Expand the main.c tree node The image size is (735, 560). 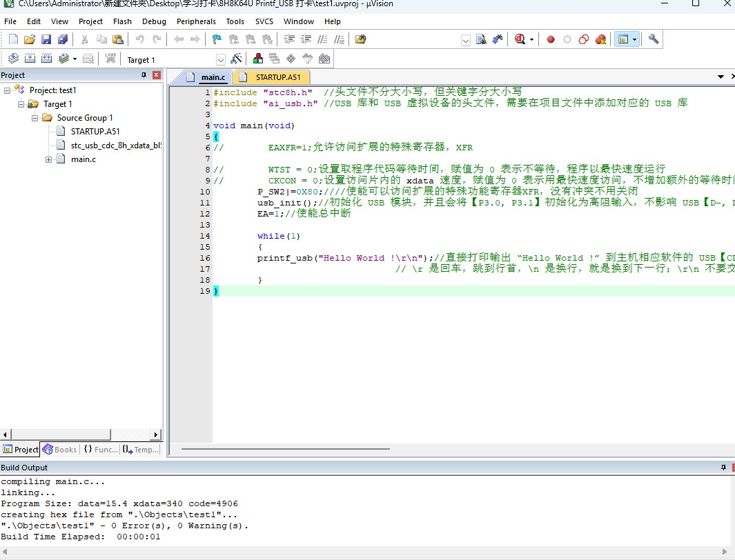coord(49,160)
